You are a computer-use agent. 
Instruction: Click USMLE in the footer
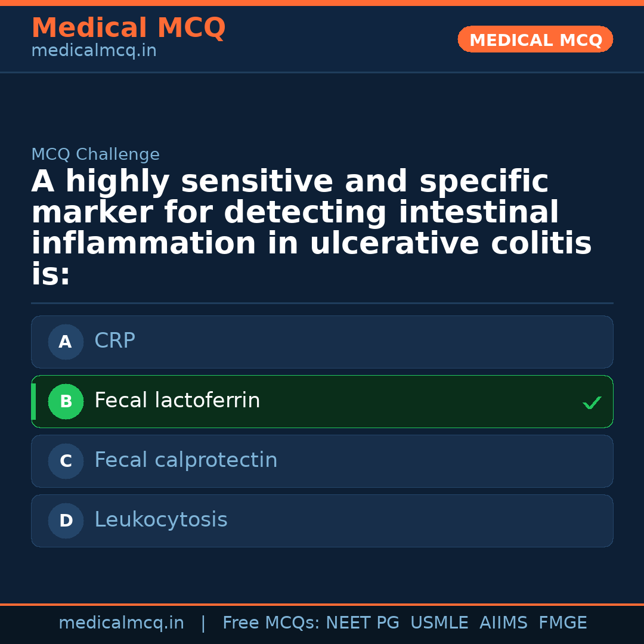[439, 623]
